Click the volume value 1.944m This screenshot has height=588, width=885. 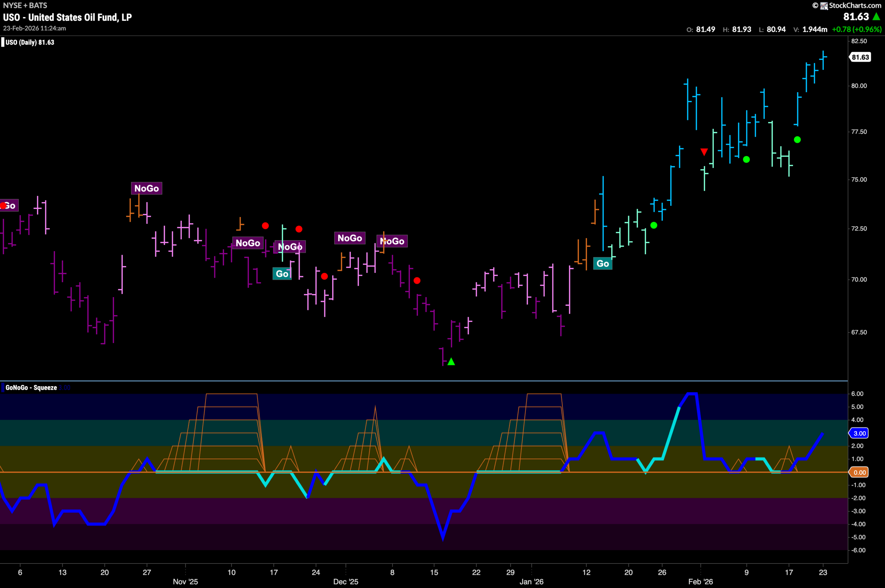pos(815,29)
